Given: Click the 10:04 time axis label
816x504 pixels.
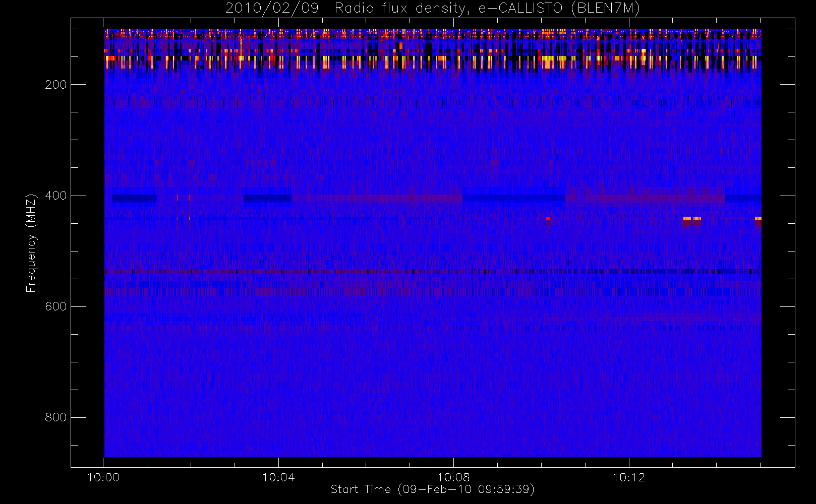Looking at the screenshot, I should point(278,477).
